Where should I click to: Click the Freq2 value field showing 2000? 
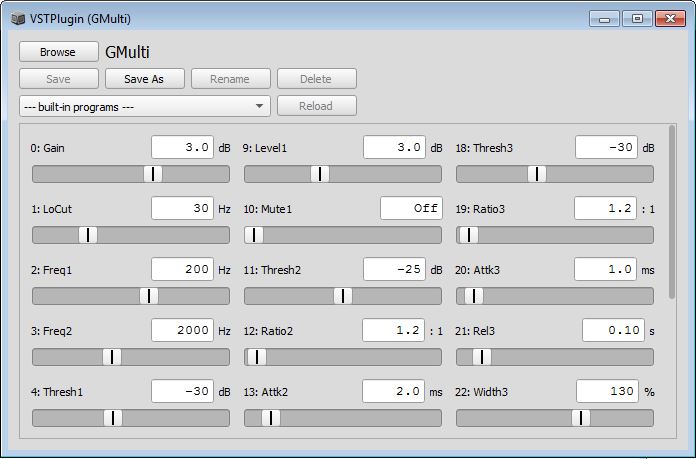click(182, 330)
